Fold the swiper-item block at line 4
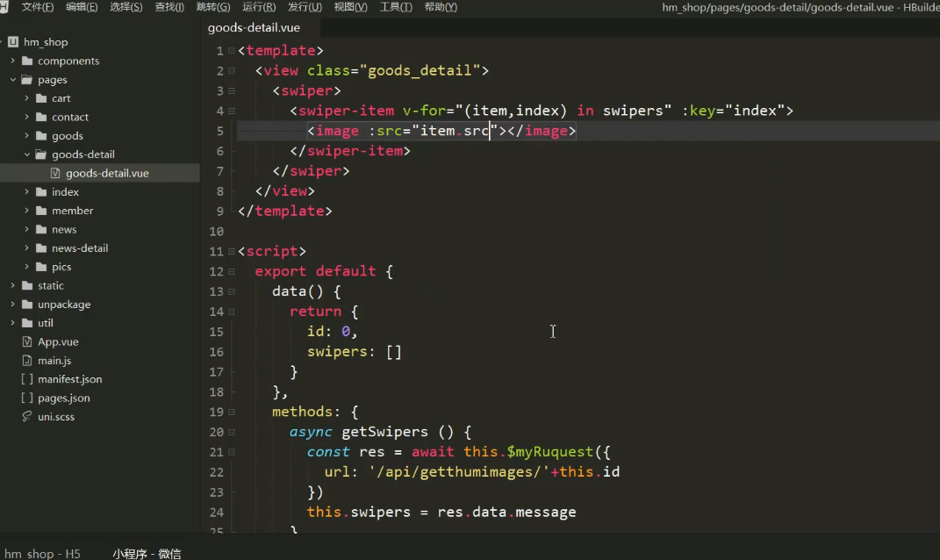 click(232, 111)
